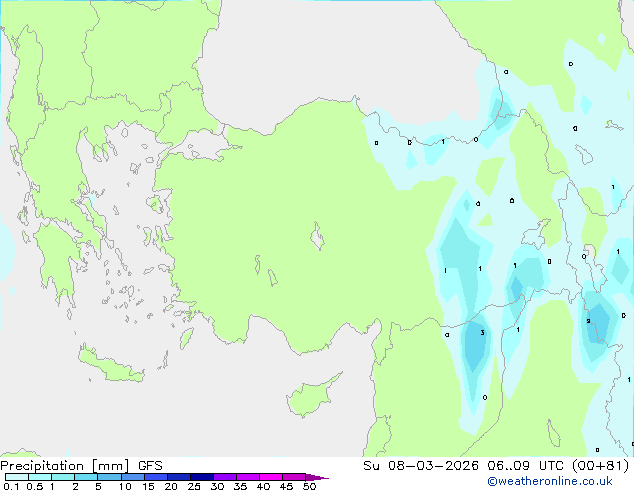Click the '10' legend scale label
The height and width of the screenshot is (490, 634).
(125, 486)
